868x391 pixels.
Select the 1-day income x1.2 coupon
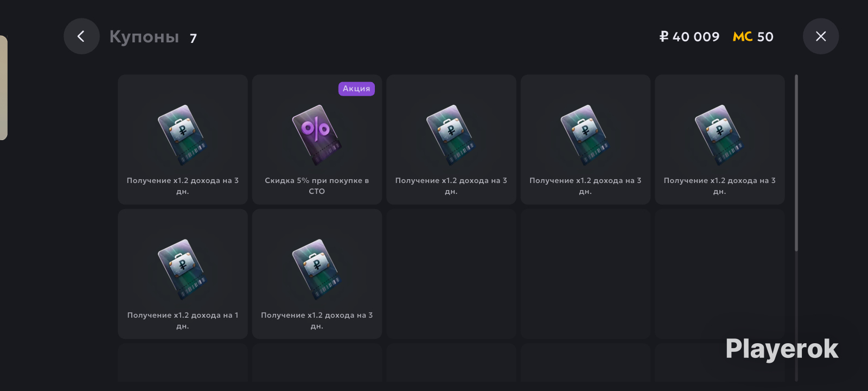(x=183, y=274)
